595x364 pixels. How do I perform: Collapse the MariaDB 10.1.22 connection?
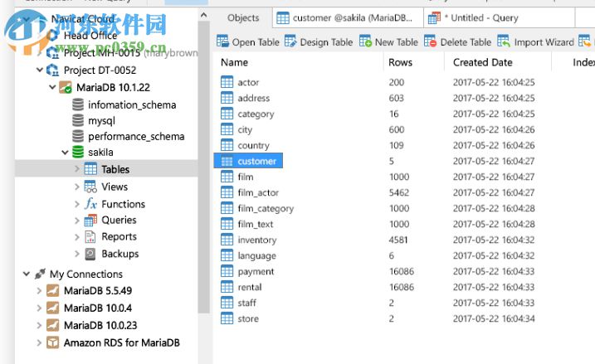52,87
